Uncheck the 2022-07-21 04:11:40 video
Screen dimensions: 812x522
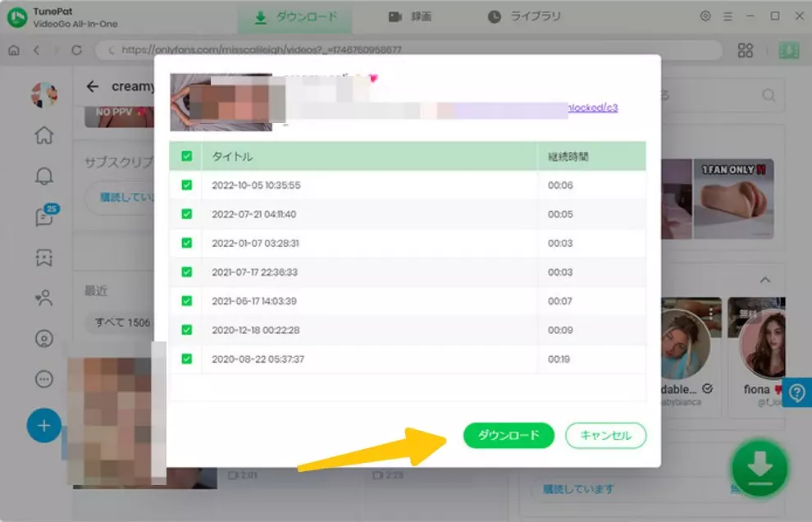pos(187,214)
